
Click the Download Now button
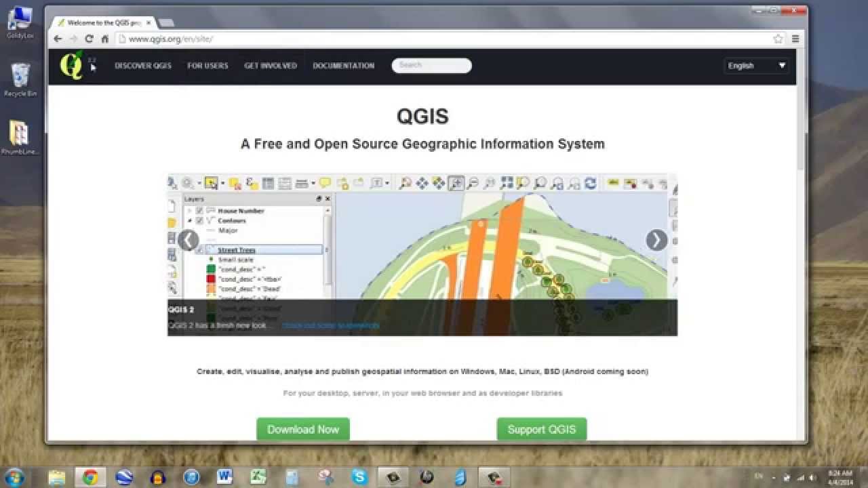click(x=303, y=429)
